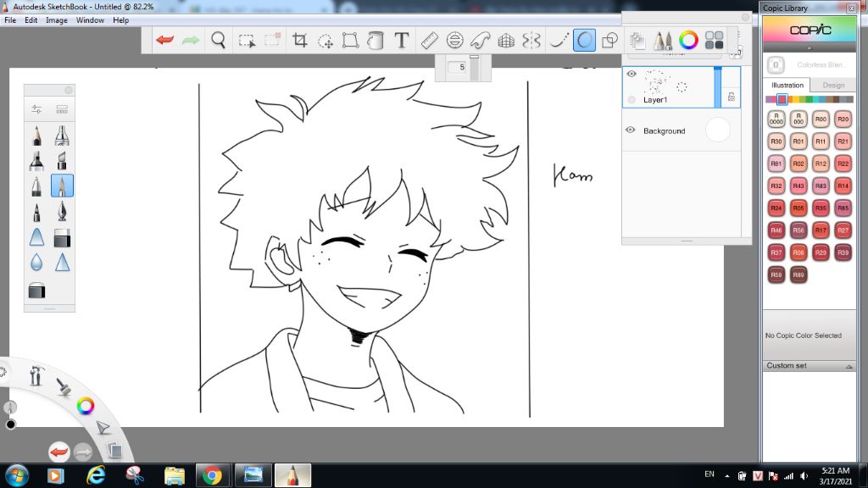Open the Window menu
The height and width of the screenshot is (488, 868).
[x=90, y=20]
